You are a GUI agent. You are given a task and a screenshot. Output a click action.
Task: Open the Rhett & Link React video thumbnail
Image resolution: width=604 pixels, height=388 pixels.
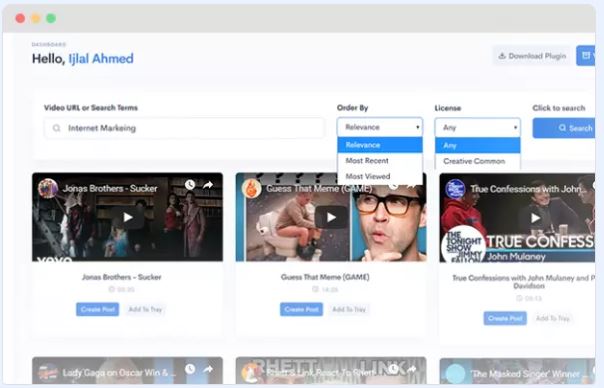click(x=331, y=370)
